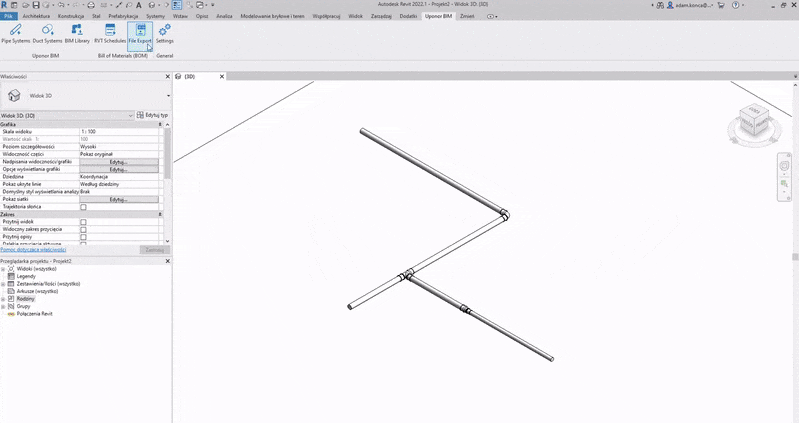Image resolution: width=799 pixels, height=423 pixels.
Task: Collapse the Grafika properties section
Action: 160,124
